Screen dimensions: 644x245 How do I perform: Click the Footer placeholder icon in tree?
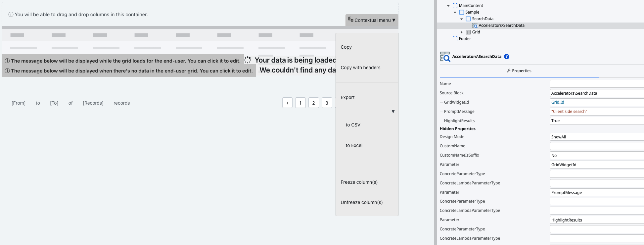[x=455, y=39]
